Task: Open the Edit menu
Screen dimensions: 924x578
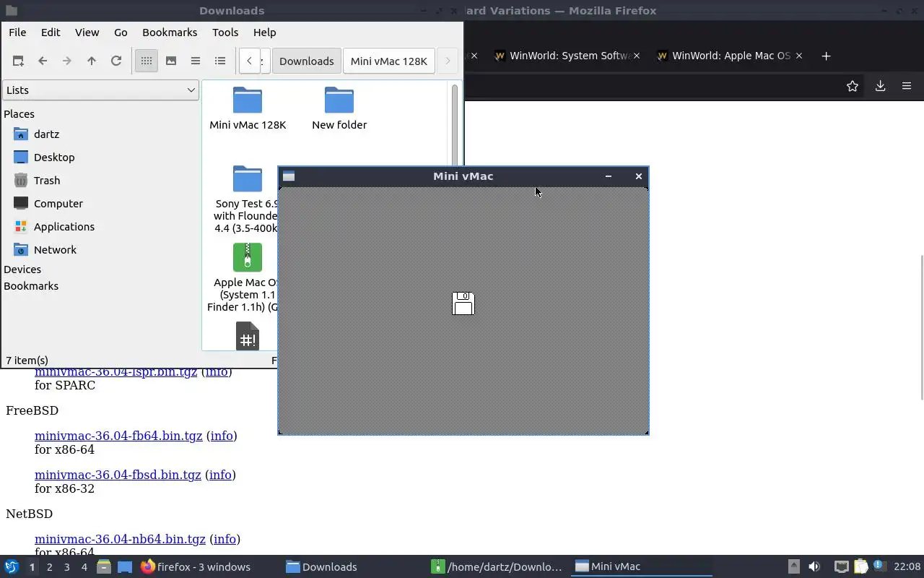Action: tap(51, 32)
